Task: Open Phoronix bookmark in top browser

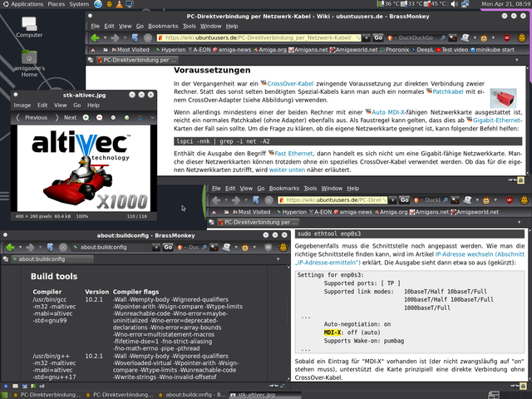Action: pyautogui.click(x=394, y=50)
